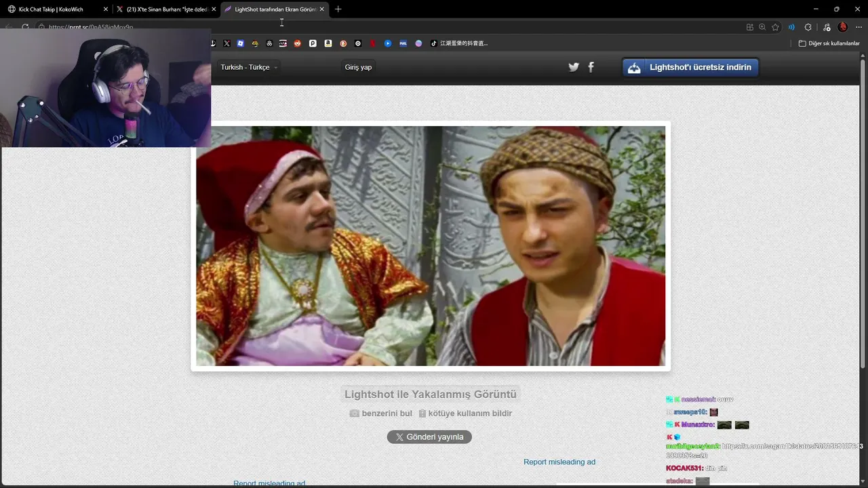Select the LightShot Ekran Görüntüsü tab
Image resolution: width=868 pixels, height=488 pixels.
(x=275, y=9)
